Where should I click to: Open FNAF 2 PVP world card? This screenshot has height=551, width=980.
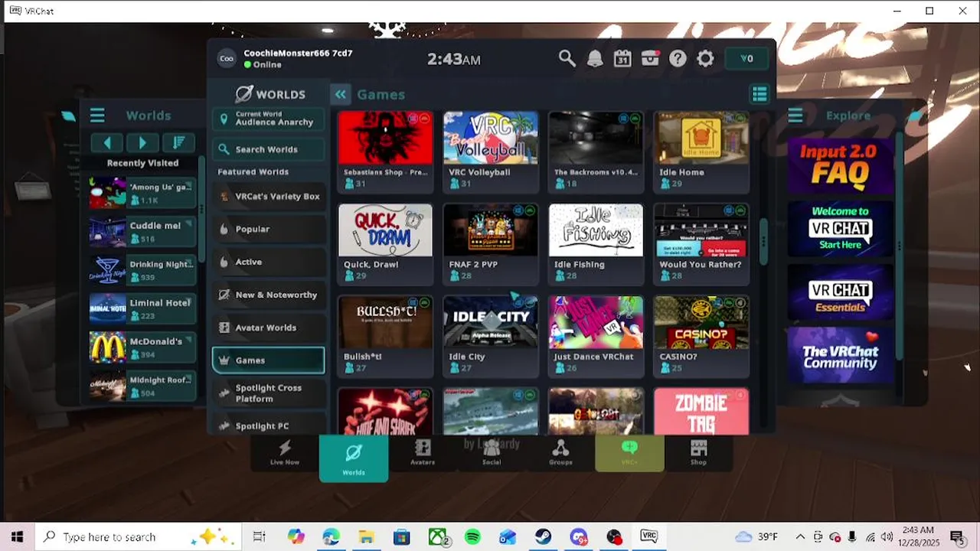click(x=491, y=243)
